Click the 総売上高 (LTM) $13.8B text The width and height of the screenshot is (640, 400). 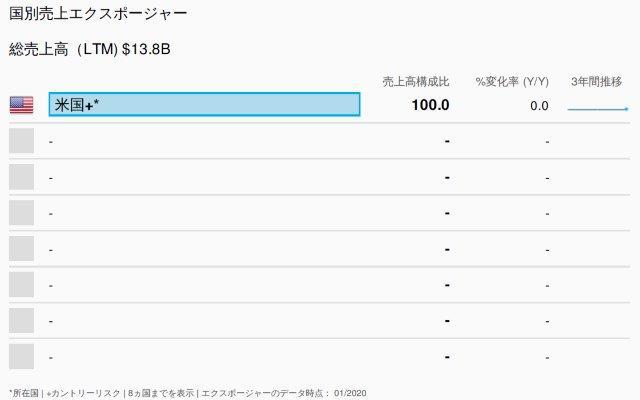tap(89, 49)
